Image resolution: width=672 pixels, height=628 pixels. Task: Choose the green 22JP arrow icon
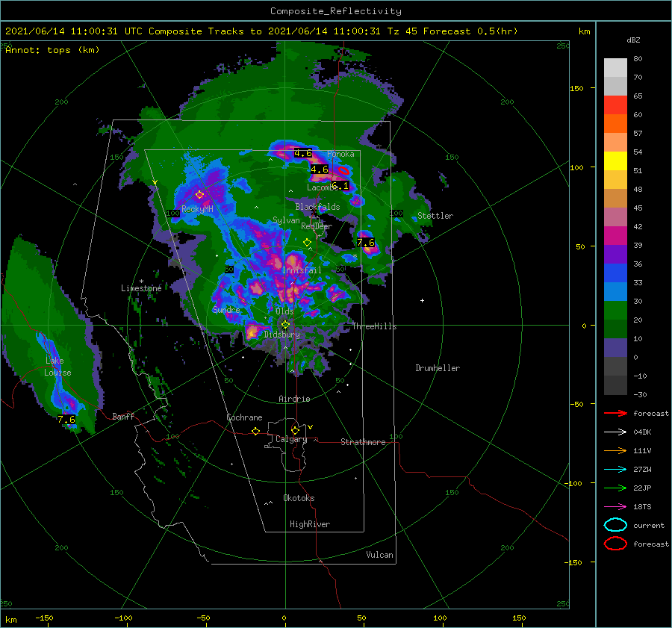pos(615,488)
